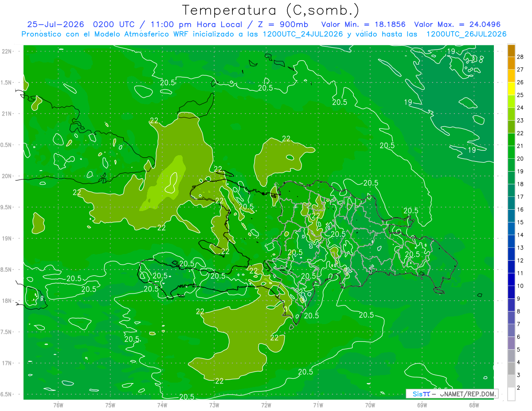Click longitude axis label 70W
This screenshot has width=532, height=411.
(370, 405)
